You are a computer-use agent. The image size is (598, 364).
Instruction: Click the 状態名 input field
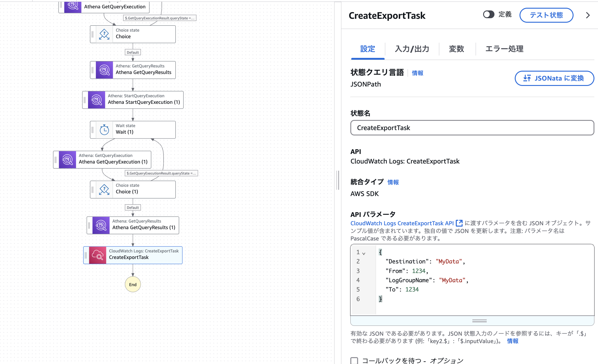[472, 128]
